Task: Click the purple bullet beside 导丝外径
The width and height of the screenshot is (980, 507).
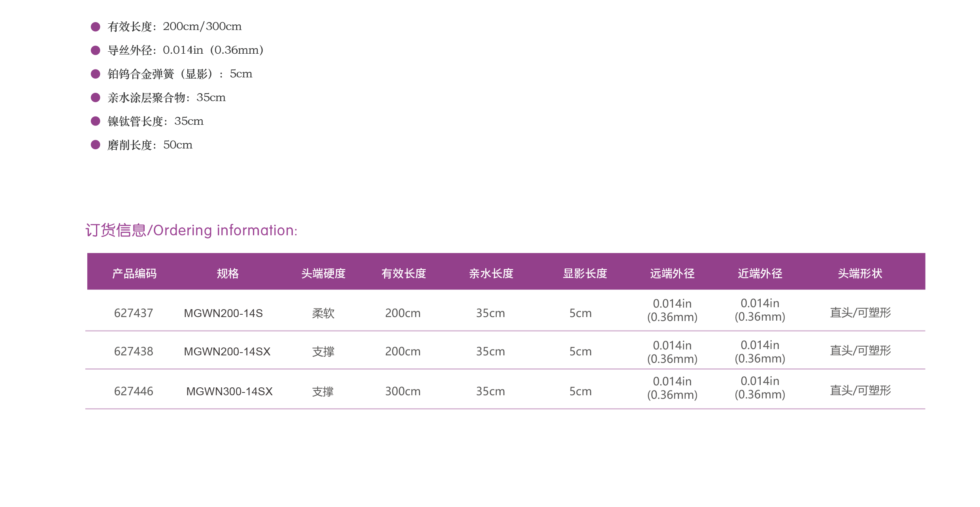Action: click(x=95, y=50)
